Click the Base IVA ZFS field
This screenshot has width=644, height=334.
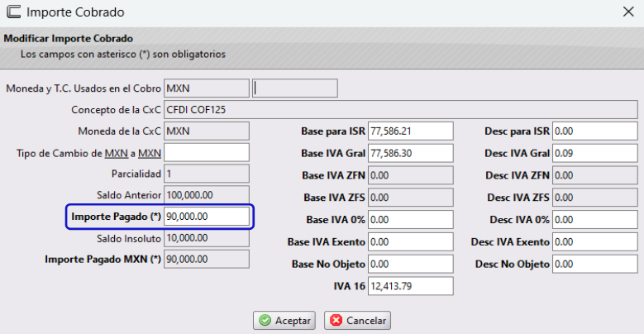[411, 198]
